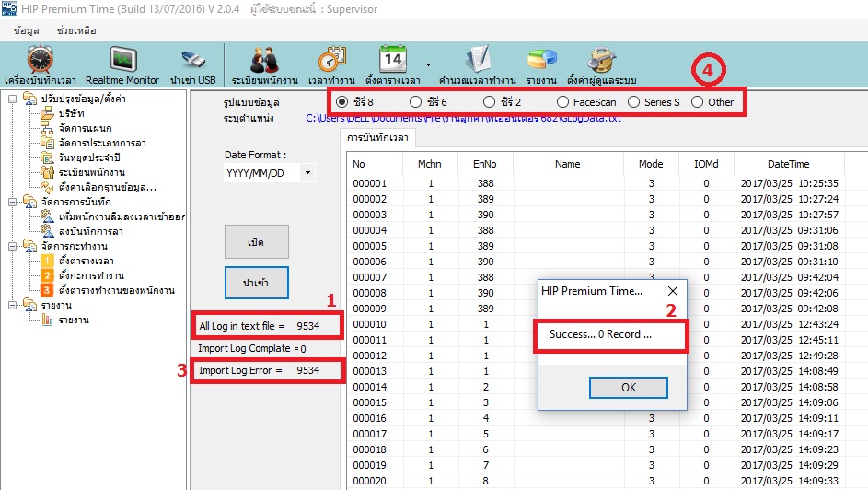Screen dimensions: 868x490
Task: Select the ซีรี่ 2 data format radio
Action: [489, 102]
